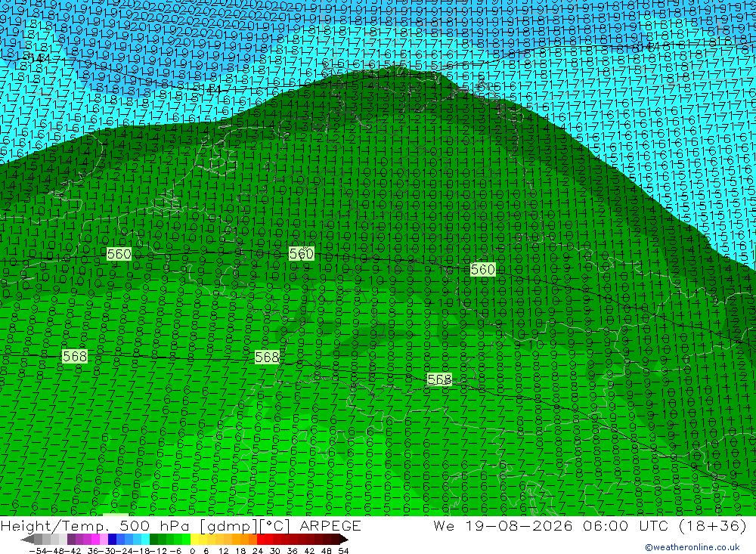This screenshot has width=756, height=554.
Task: Click the legend value '-54'
Action: click(x=38, y=551)
